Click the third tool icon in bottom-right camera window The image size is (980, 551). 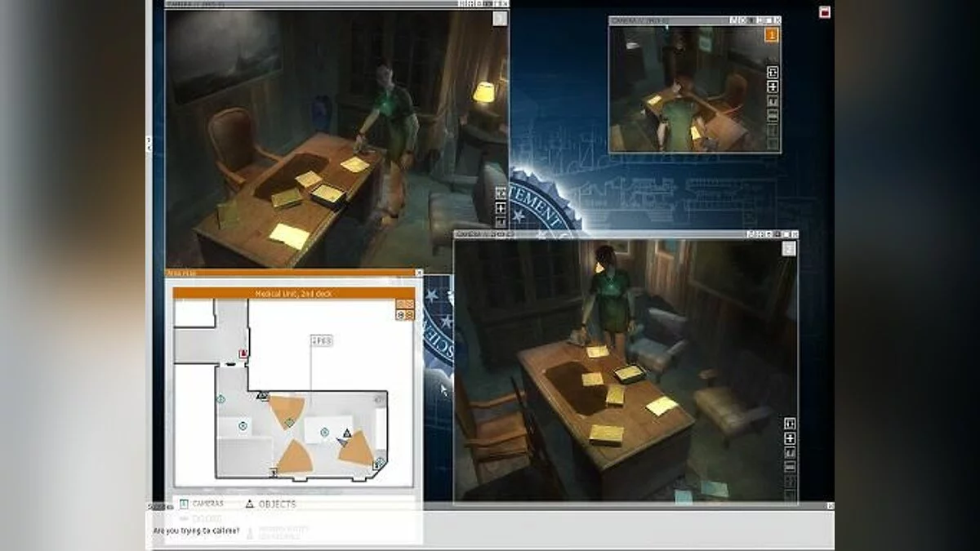pyautogui.click(x=790, y=452)
